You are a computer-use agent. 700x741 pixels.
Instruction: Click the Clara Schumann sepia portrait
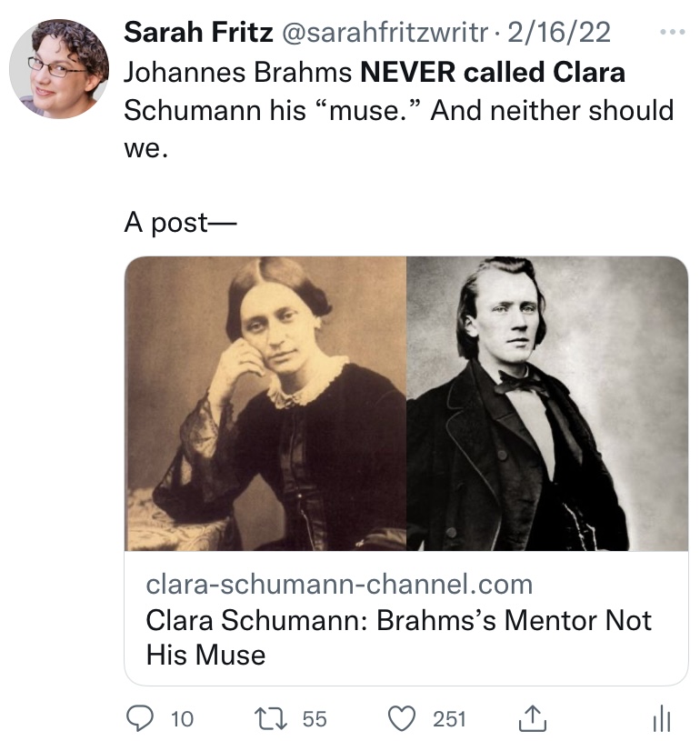(x=265, y=404)
